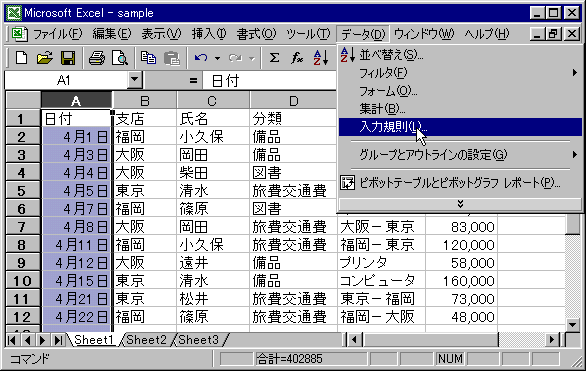The width and height of the screenshot is (586, 371).
Task: Click the Excel application icon in title bar
Action: pos(14,13)
